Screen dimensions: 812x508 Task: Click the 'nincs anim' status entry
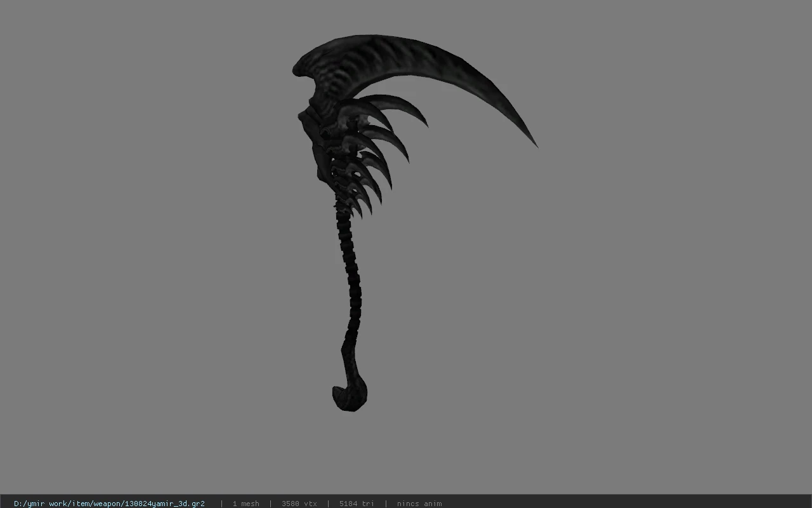419,504
